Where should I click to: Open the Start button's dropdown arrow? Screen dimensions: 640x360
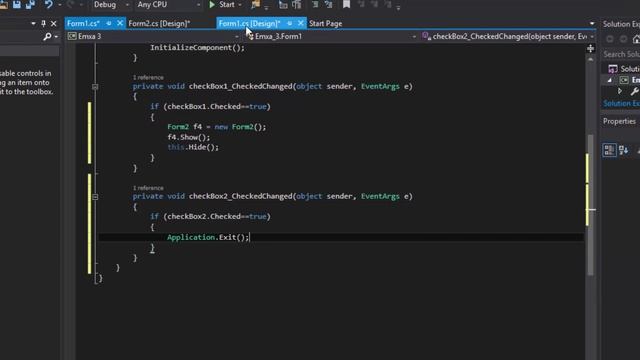click(x=240, y=5)
